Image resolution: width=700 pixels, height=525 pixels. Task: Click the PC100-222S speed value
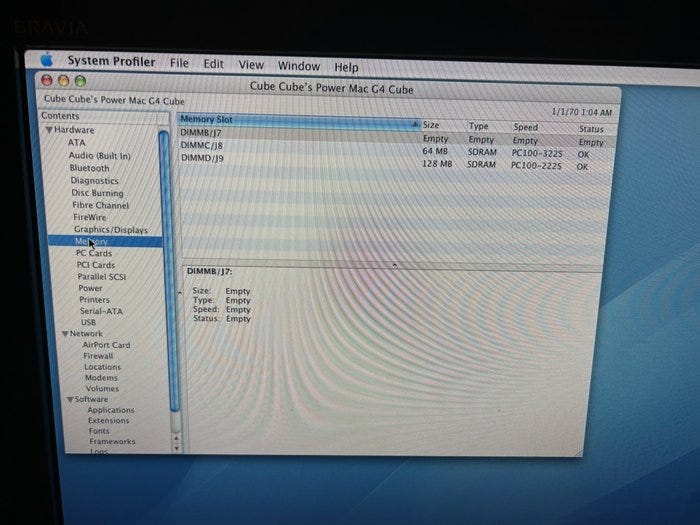coord(536,166)
